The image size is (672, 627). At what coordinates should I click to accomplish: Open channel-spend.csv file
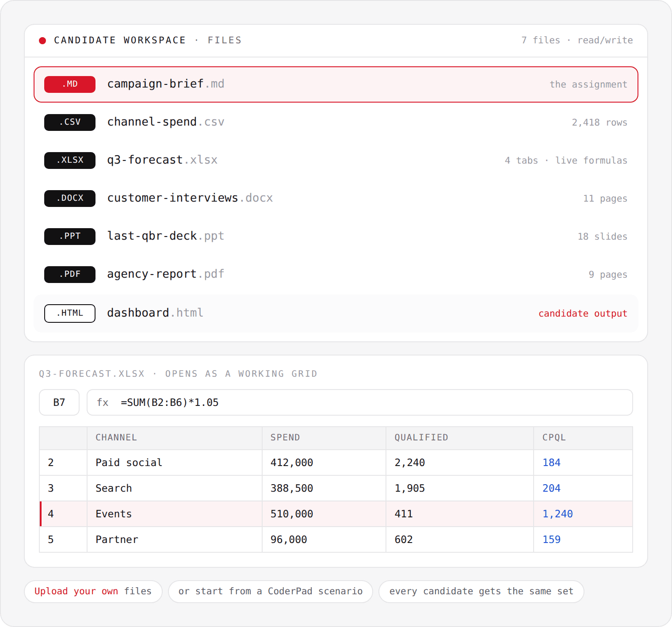click(x=336, y=122)
